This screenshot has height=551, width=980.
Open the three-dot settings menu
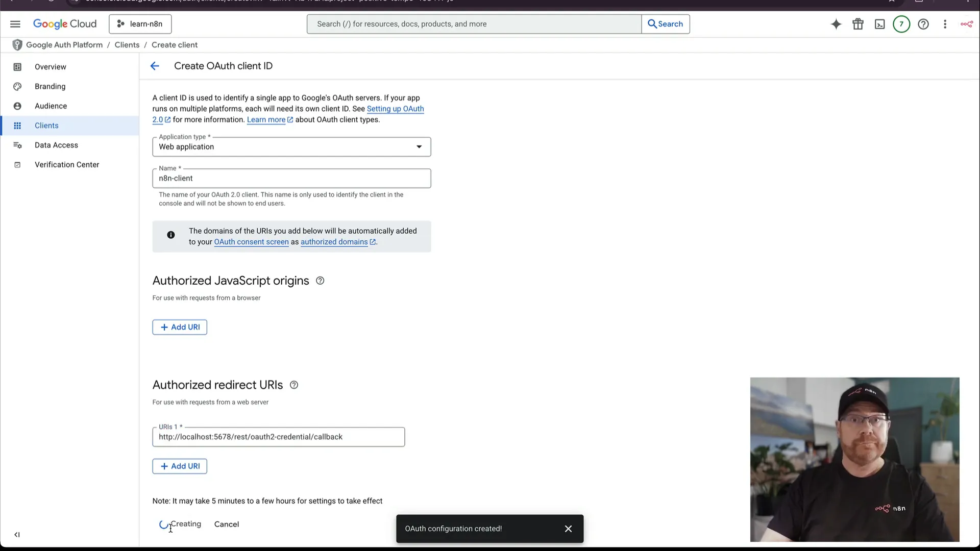pos(945,24)
